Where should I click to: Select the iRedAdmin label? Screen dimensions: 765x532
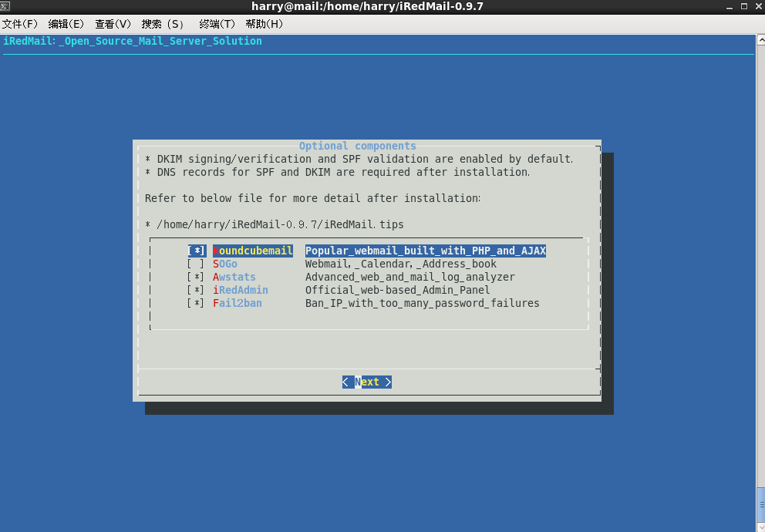241,290
